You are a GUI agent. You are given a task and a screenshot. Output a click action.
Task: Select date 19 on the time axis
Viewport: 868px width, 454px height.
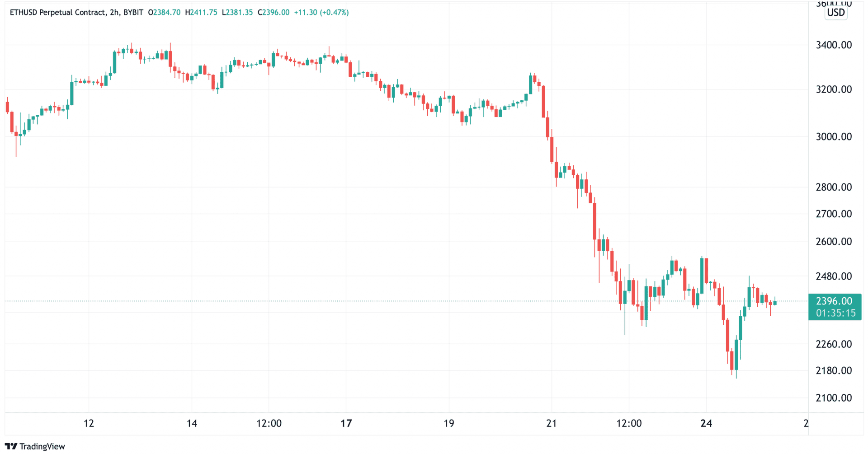(x=448, y=424)
